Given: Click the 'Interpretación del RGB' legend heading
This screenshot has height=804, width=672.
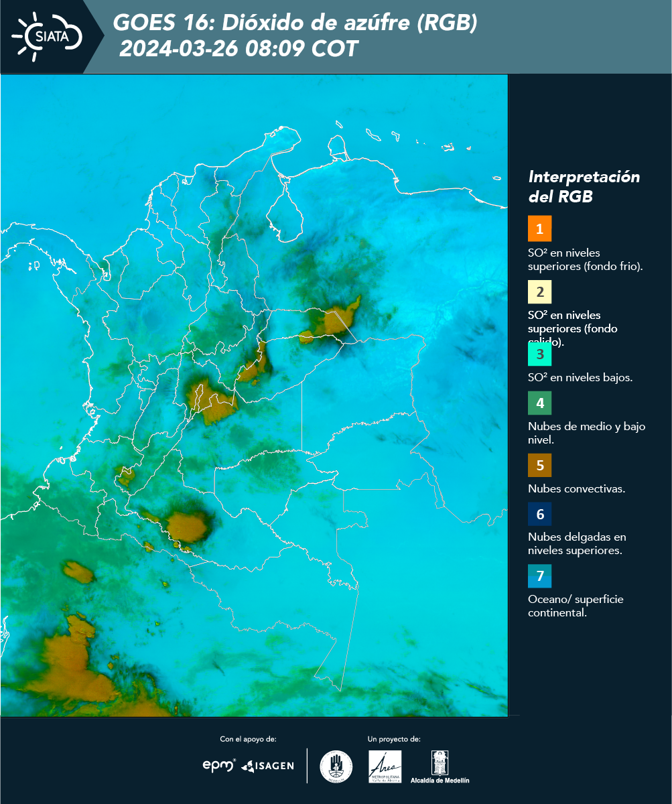Looking at the screenshot, I should pos(584,187).
